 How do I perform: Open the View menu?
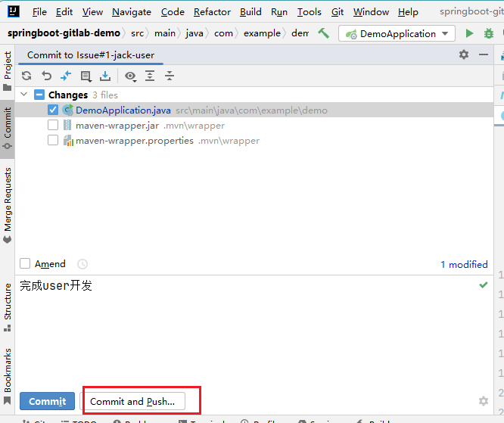(x=92, y=12)
